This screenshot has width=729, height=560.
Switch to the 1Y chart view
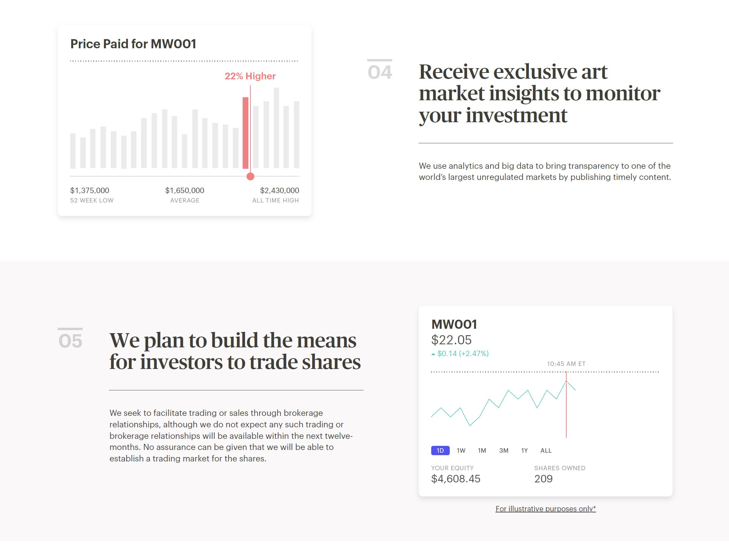[x=524, y=451]
